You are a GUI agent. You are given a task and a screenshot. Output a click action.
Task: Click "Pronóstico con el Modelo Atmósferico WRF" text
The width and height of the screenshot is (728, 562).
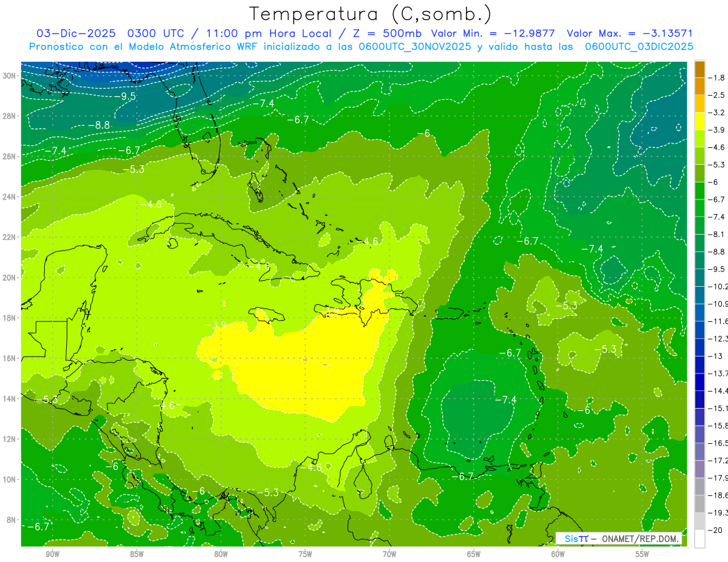pos(144,47)
